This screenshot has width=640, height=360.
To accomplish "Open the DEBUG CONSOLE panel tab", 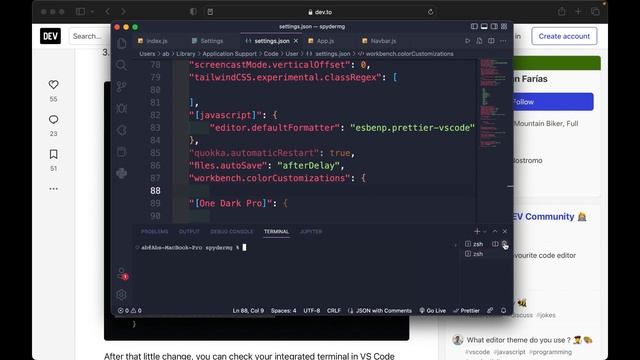I will tap(231, 231).
